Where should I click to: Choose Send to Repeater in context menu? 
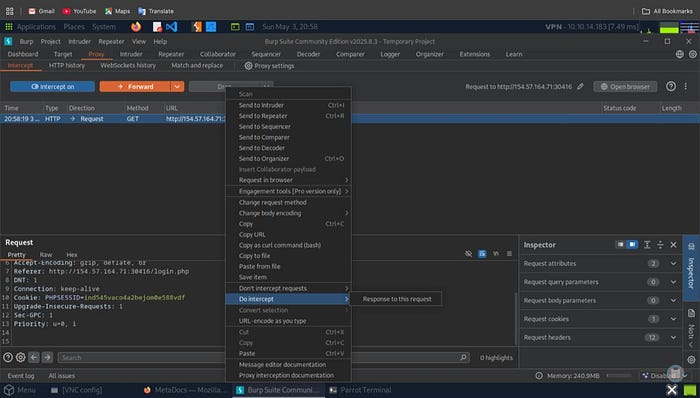288,116
